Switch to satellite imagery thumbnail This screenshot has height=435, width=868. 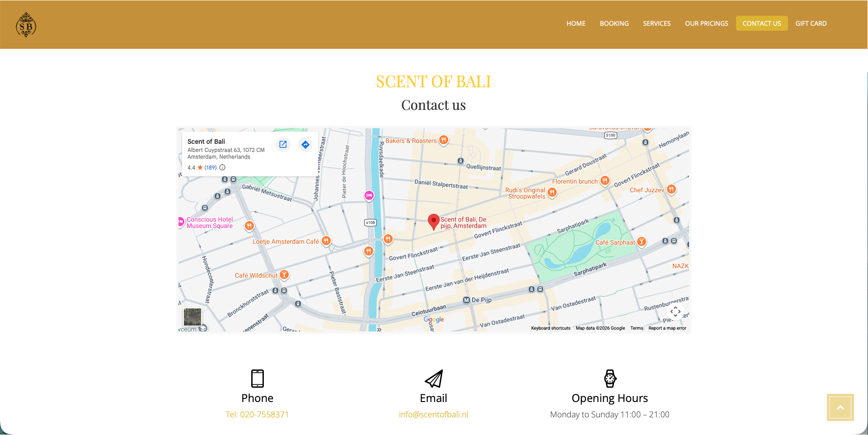point(192,317)
